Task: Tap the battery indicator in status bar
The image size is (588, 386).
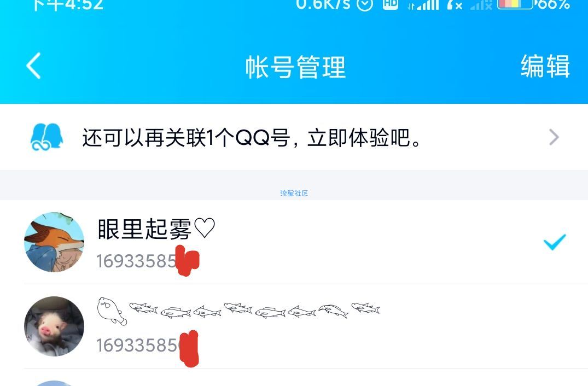Action: 515,4
